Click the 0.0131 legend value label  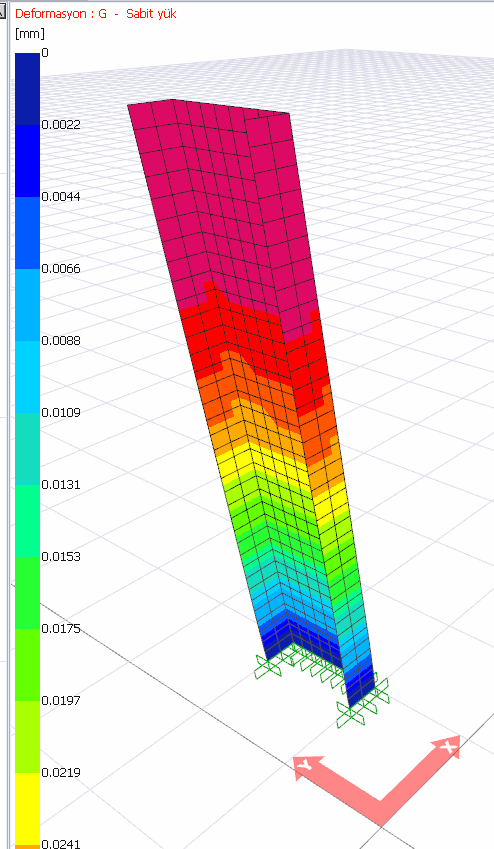coord(61,485)
